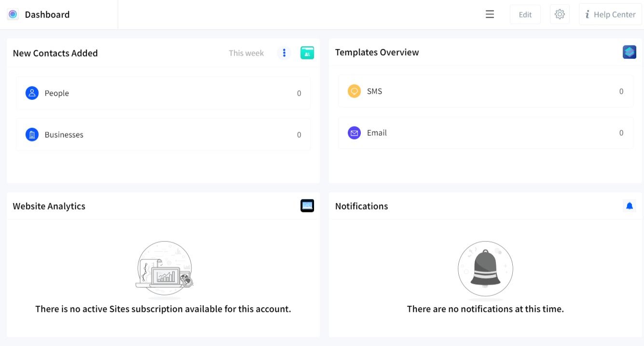This screenshot has height=346, width=644.
Task: Click the Edit button
Action: [x=525, y=14]
